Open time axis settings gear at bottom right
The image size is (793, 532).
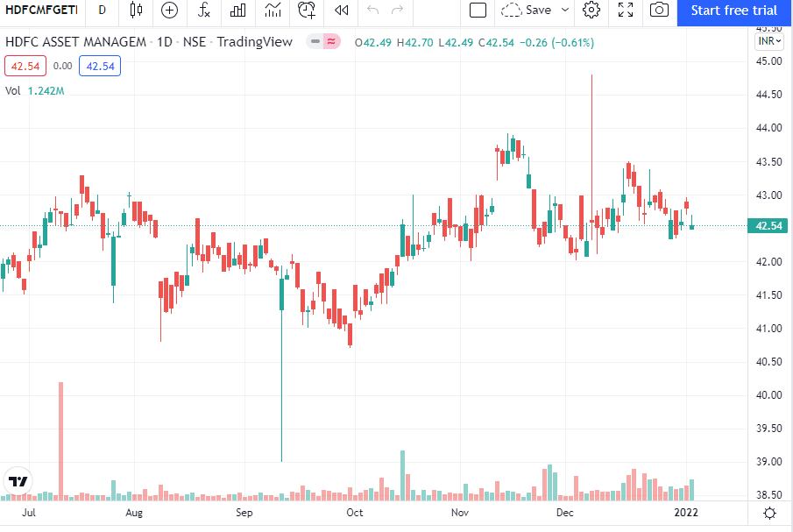[769, 514]
